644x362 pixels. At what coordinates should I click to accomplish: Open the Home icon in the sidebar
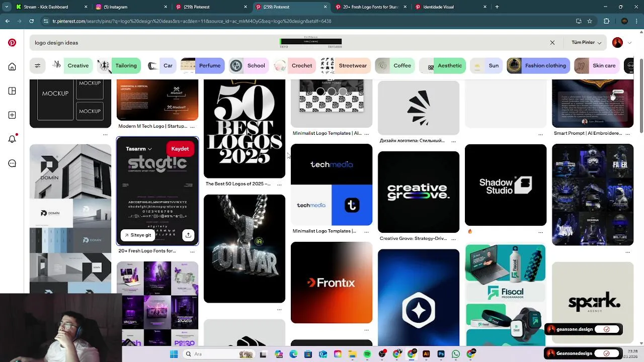12,67
